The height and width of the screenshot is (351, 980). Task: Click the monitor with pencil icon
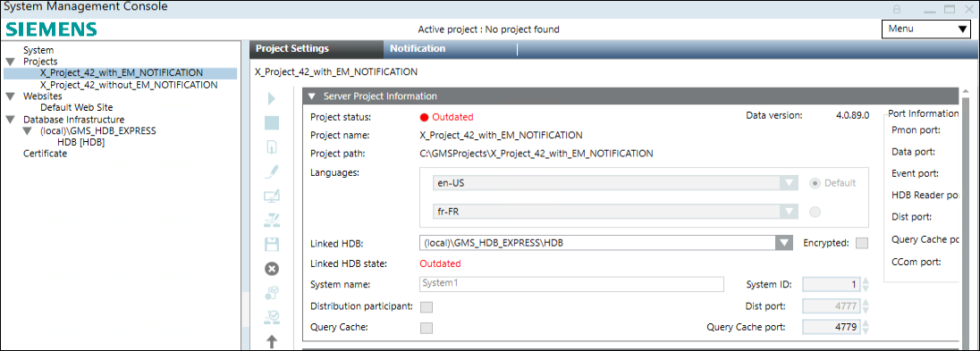272,196
